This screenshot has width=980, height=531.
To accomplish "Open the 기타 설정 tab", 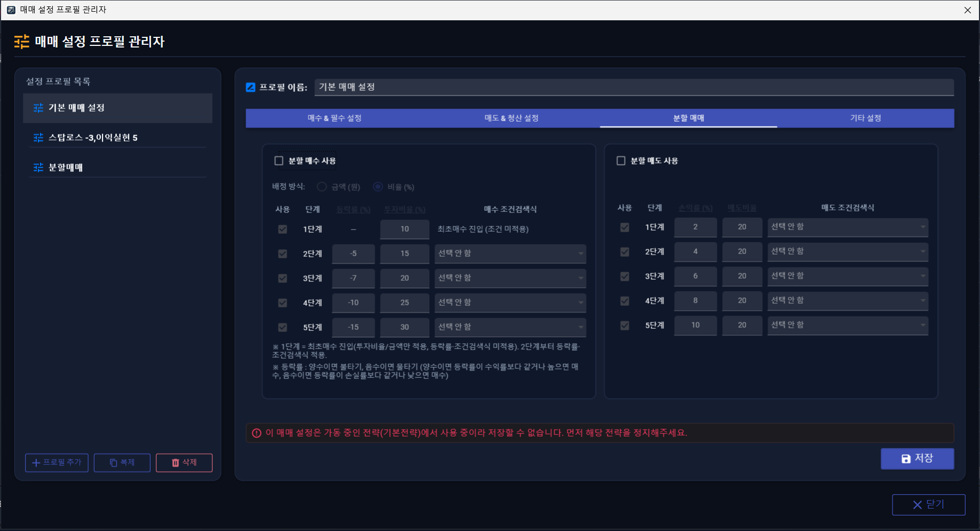I will coord(865,118).
